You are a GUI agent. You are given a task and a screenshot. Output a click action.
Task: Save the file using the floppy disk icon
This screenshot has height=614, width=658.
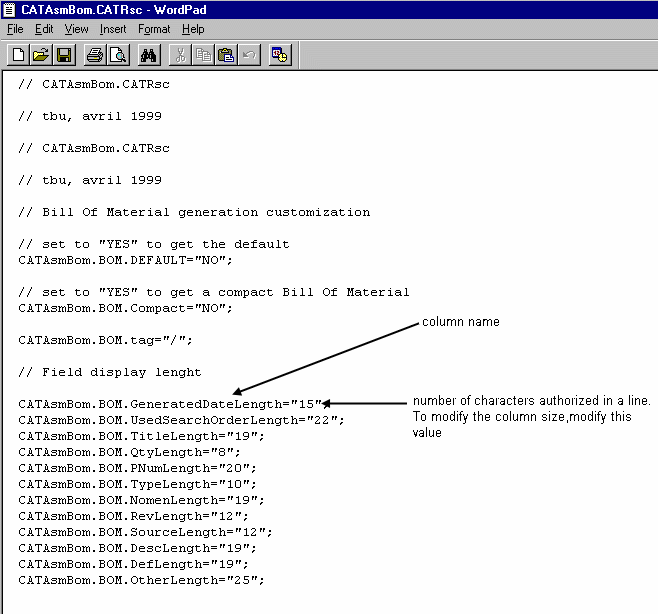pos(63,55)
